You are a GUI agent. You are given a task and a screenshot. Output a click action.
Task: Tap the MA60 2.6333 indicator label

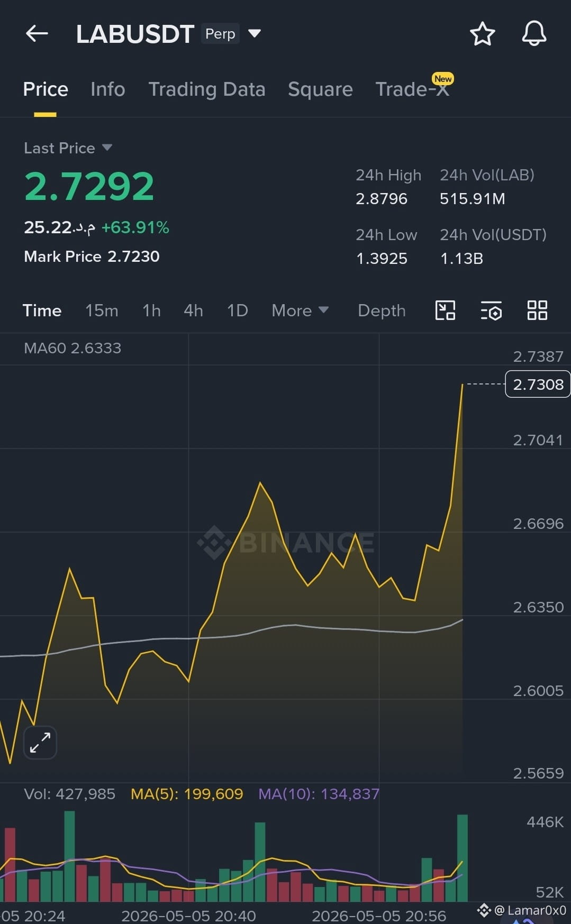72,348
